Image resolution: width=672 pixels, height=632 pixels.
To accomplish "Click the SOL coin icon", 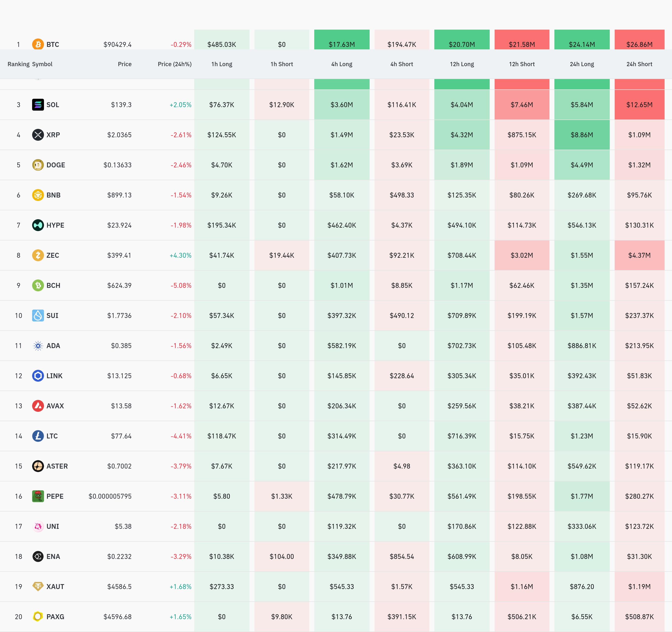I will 38,105.
